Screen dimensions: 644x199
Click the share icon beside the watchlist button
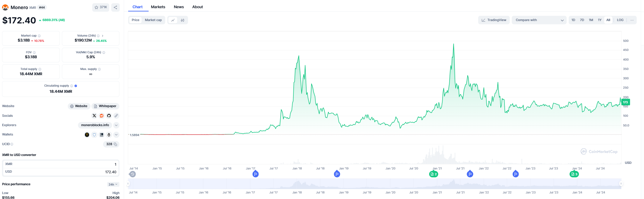(x=116, y=7)
